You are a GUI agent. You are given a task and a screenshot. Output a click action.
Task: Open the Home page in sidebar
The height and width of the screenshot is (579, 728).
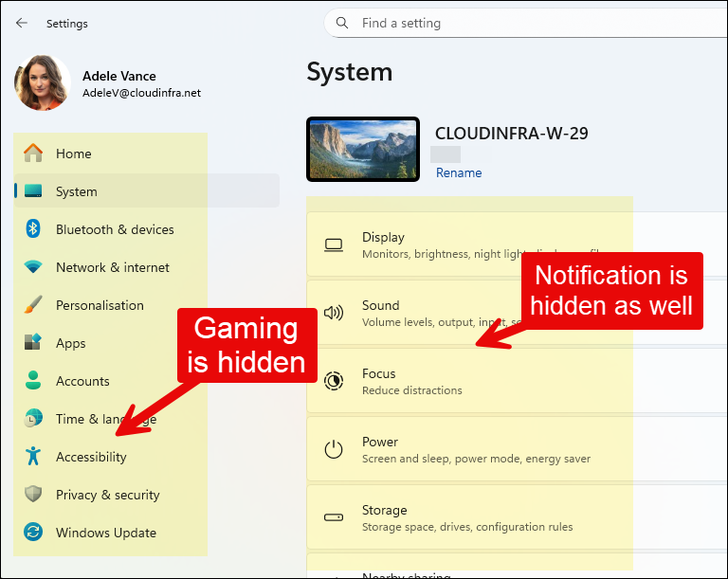click(74, 154)
